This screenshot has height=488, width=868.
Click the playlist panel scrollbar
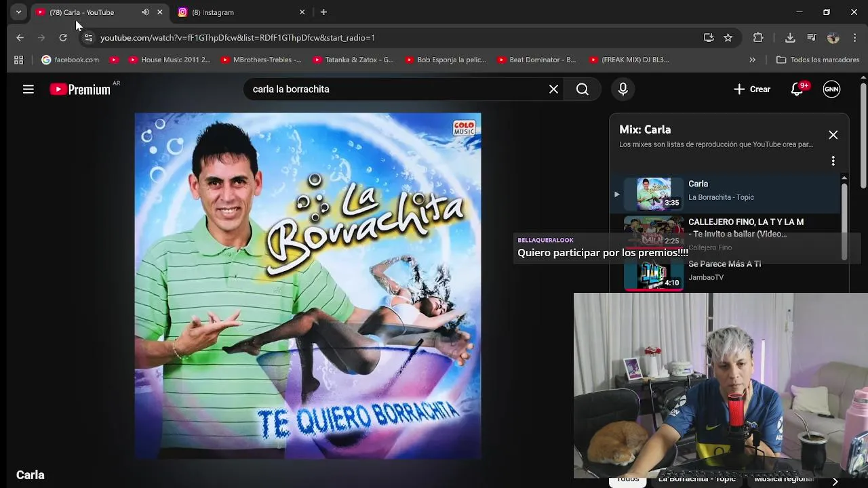(844, 220)
